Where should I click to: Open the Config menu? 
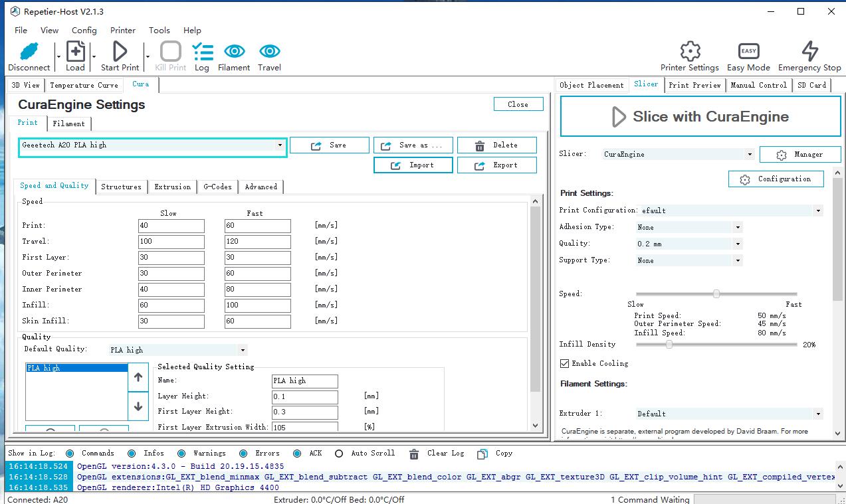[84, 30]
